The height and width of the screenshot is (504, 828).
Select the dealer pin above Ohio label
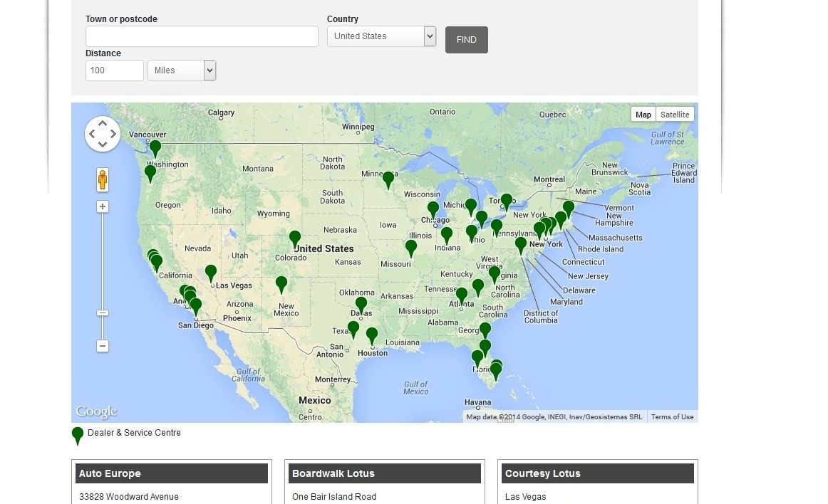[472, 233]
